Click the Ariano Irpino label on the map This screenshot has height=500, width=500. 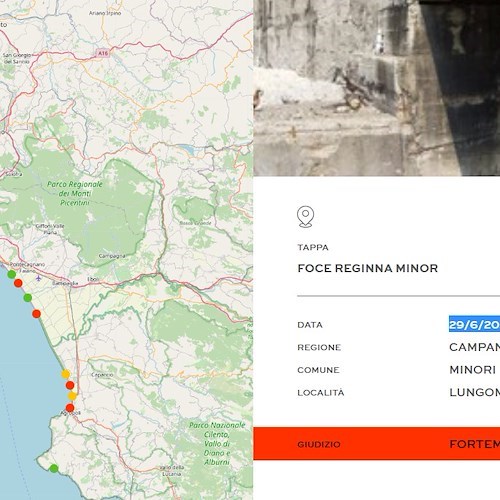point(105,13)
